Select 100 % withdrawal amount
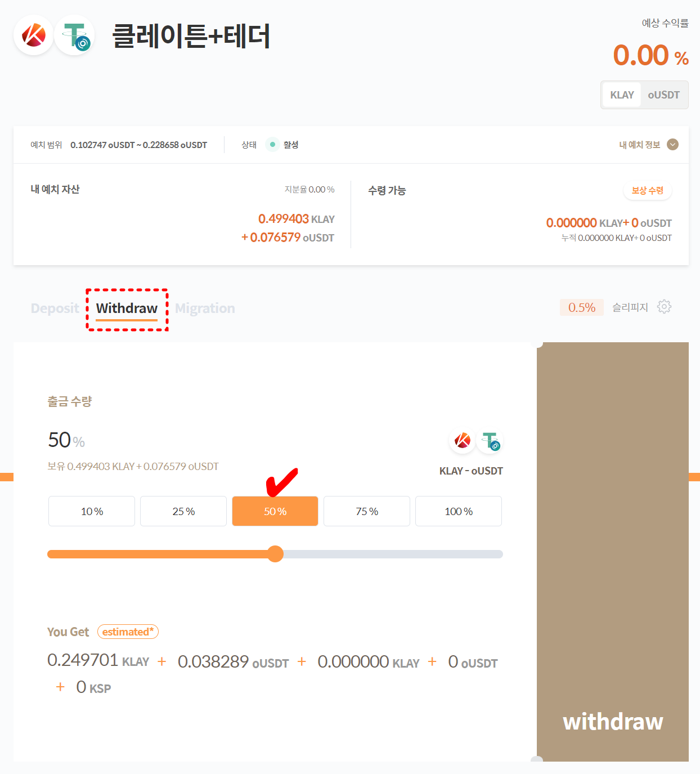The height and width of the screenshot is (774, 700). pyautogui.click(x=459, y=511)
